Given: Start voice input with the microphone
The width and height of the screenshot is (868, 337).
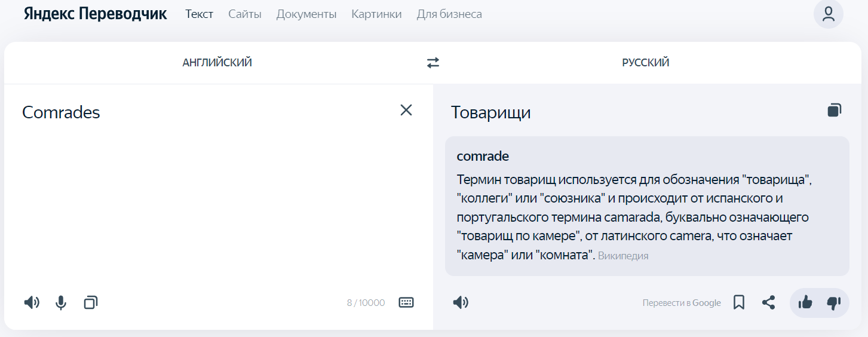Looking at the screenshot, I should 61,303.
